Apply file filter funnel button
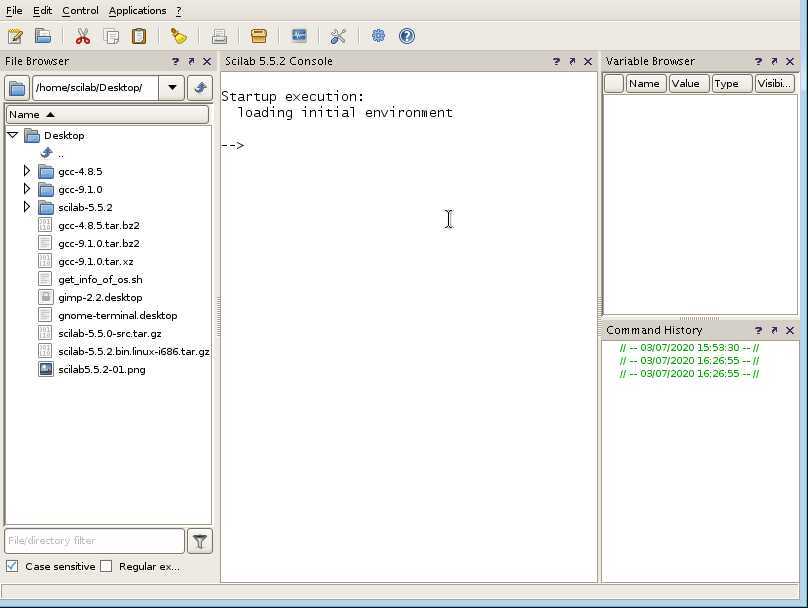This screenshot has width=808, height=608. tap(200, 542)
